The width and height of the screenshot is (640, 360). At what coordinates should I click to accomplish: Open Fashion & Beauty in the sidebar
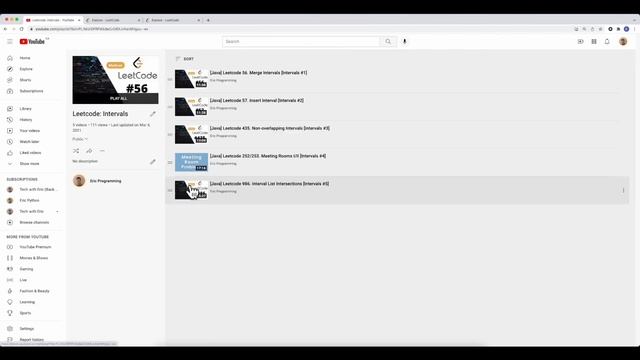click(33, 291)
